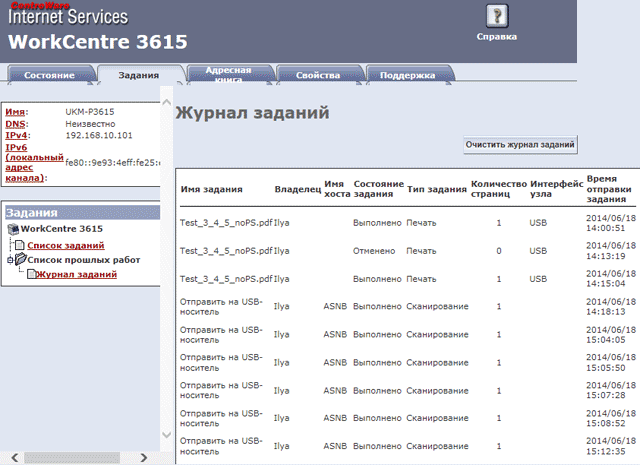This screenshot has width=640, height=465.
Task: Click the WorkCentre 3615 printer tree icon
Action: point(13,229)
